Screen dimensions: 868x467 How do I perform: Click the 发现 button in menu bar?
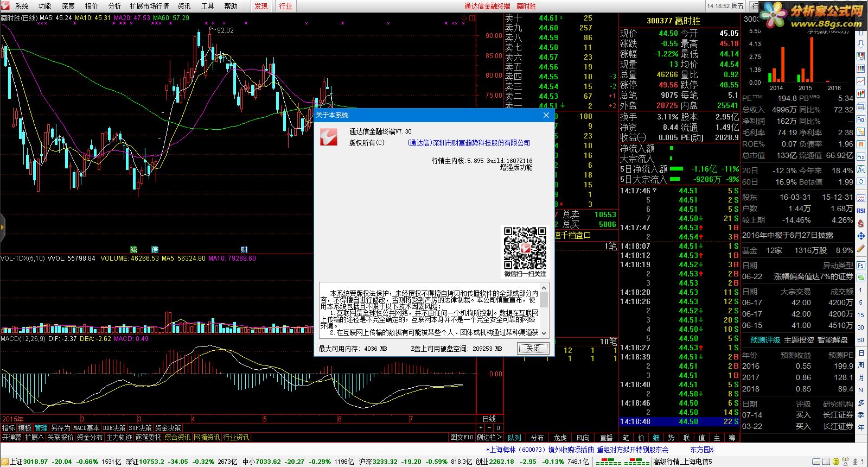point(261,6)
